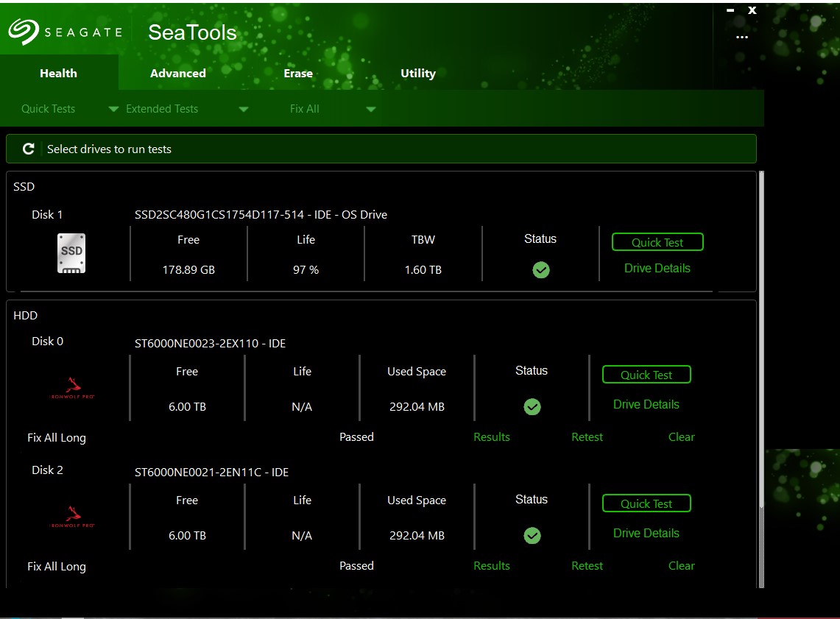Click the Seagate logo in header
840x619 pixels.
(65, 32)
